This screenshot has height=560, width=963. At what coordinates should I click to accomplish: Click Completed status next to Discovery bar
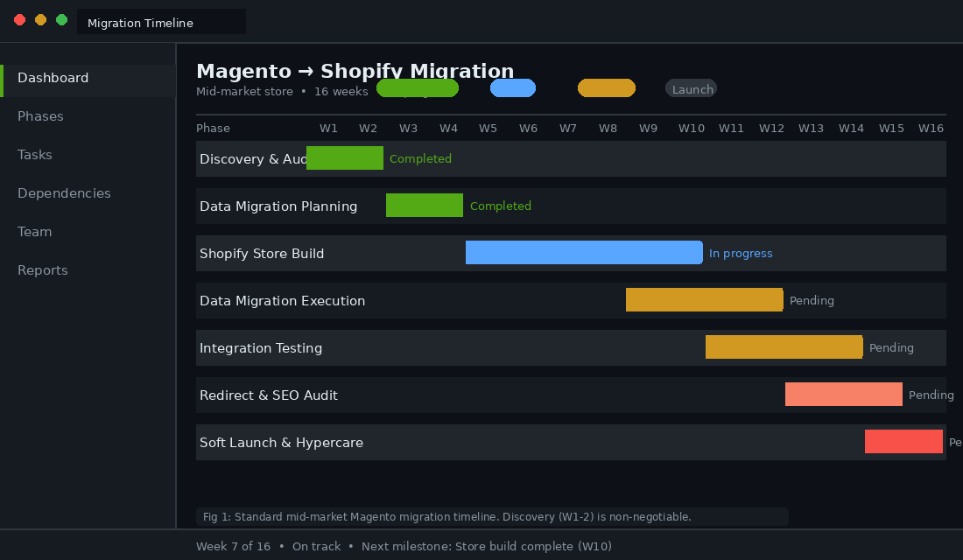point(421,158)
